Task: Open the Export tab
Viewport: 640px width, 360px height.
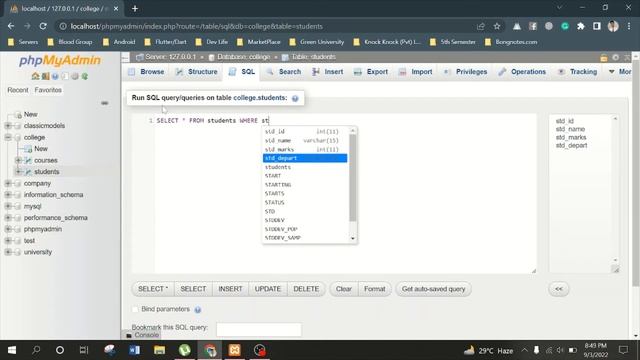Action: coord(371,71)
